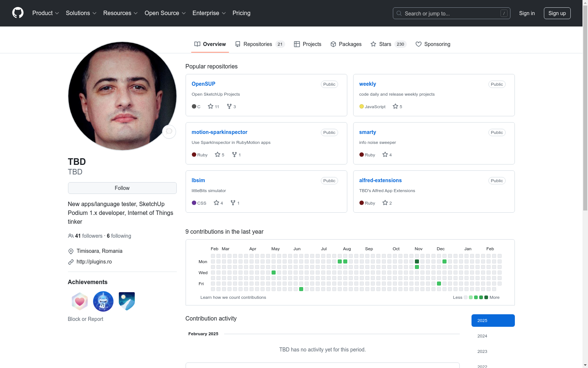Click the OpenSUP forks icon
Image resolution: width=588 pixels, height=368 pixels.
click(229, 106)
